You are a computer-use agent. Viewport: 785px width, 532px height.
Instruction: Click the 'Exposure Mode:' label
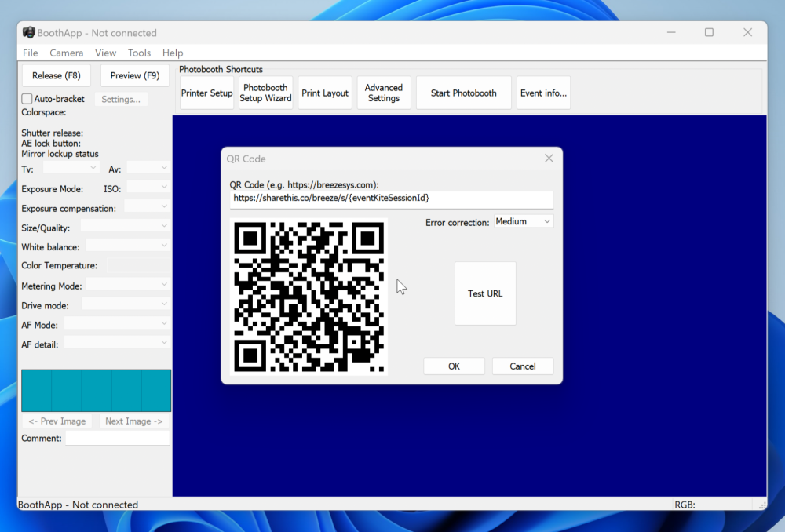tap(52, 189)
